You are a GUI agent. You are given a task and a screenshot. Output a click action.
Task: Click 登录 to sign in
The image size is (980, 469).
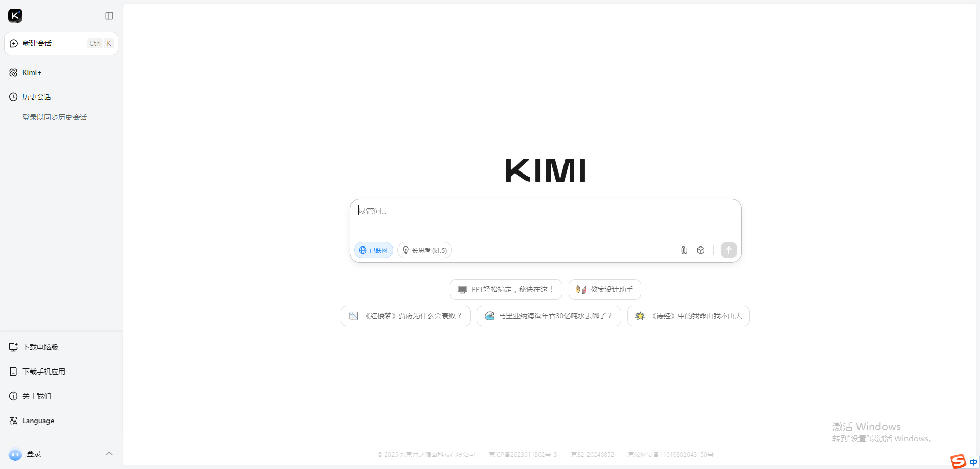coord(34,454)
